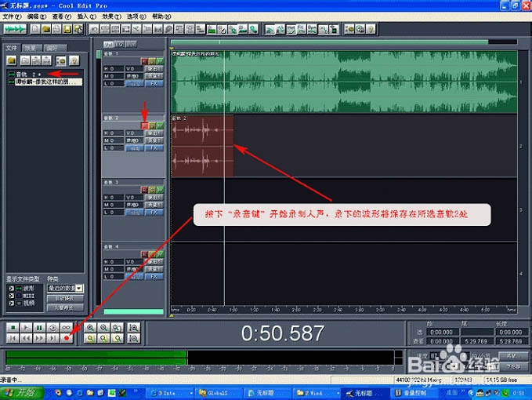This screenshot has height=400, width=532.
Task: Click the V 0 volume field on track 1
Action: click(x=134, y=68)
